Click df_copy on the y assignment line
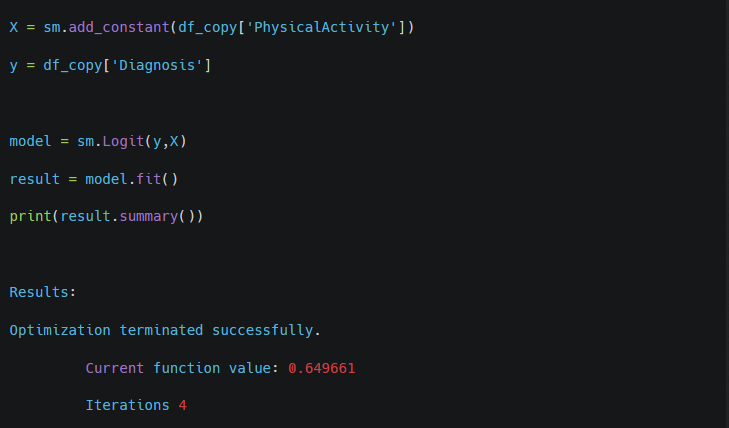 pos(73,65)
